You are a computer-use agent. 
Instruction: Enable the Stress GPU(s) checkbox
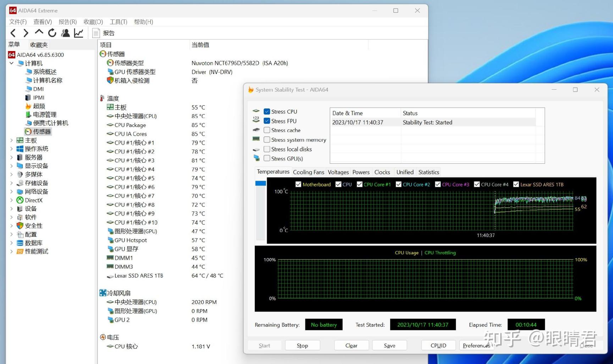[x=267, y=158]
